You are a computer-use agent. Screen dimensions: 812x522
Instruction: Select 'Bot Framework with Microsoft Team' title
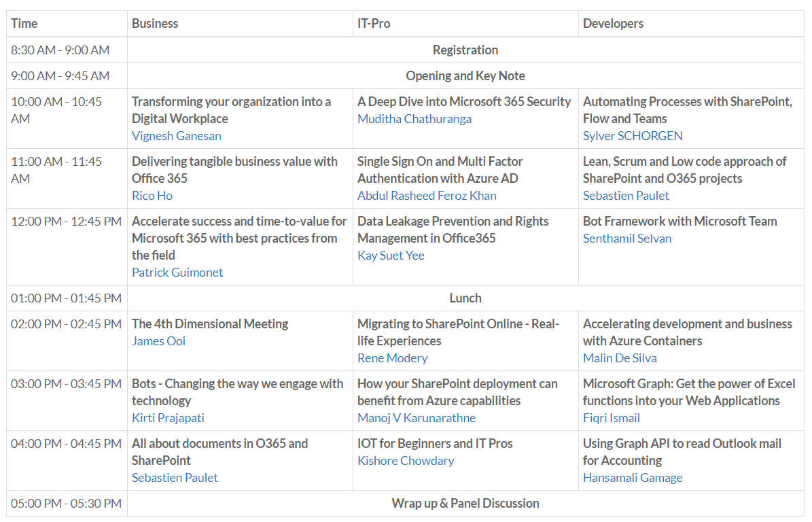pyautogui.click(x=679, y=221)
